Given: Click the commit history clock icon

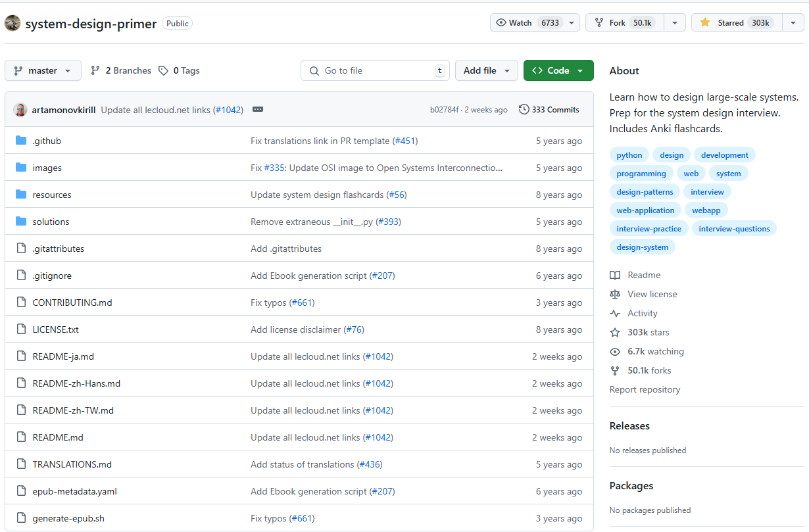Looking at the screenshot, I should pyautogui.click(x=524, y=110).
